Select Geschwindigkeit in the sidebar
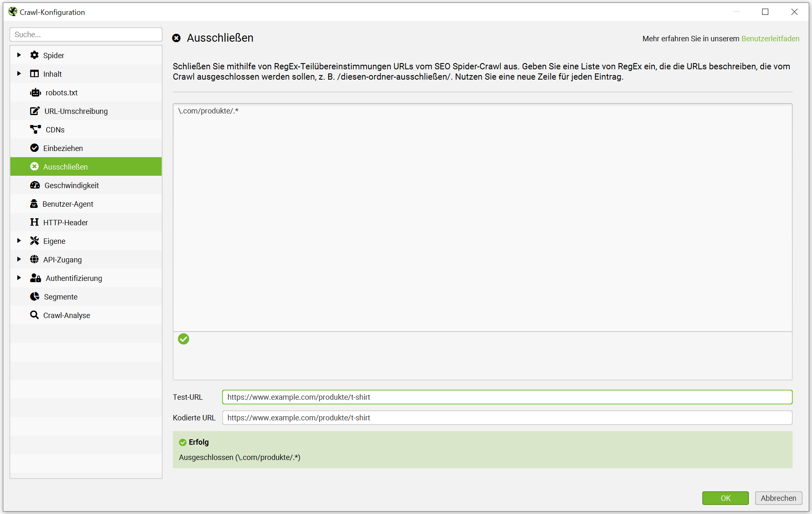The image size is (812, 514). [86, 185]
